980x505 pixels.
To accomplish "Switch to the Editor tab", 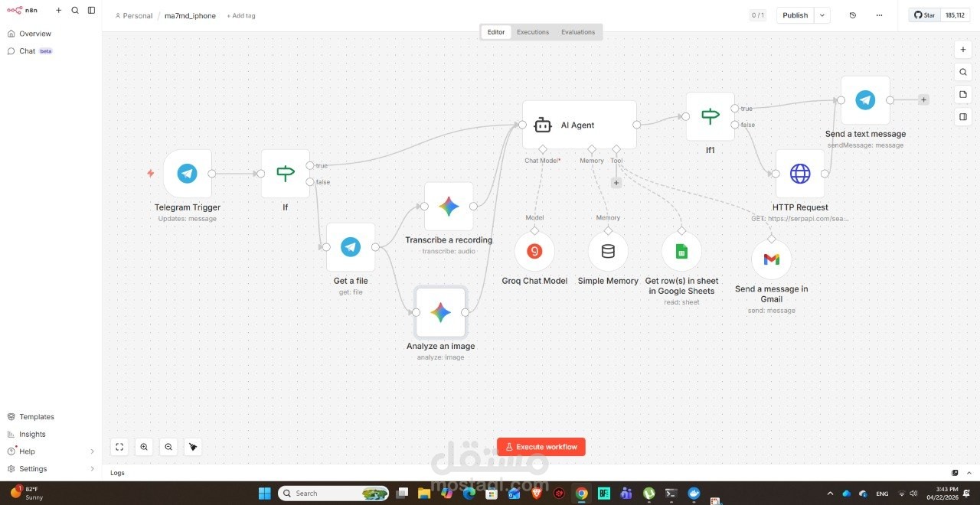I will coord(496,32).
